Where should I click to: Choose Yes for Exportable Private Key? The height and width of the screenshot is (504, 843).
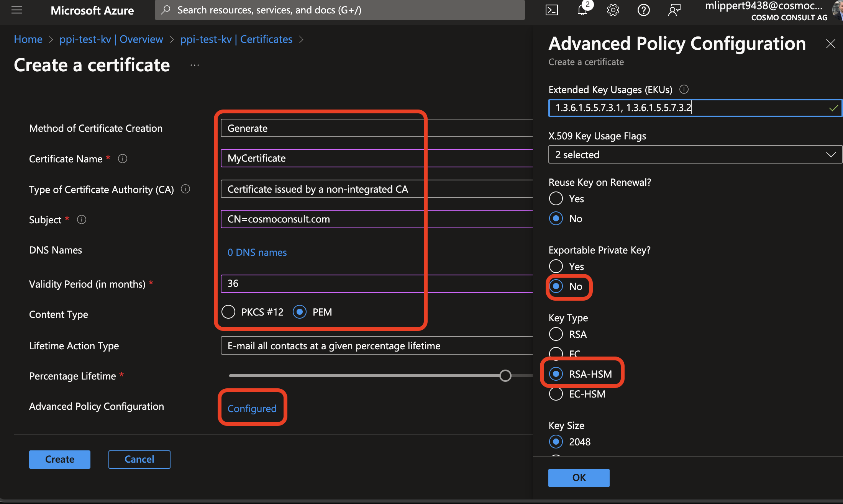click(x=556, y=266)
